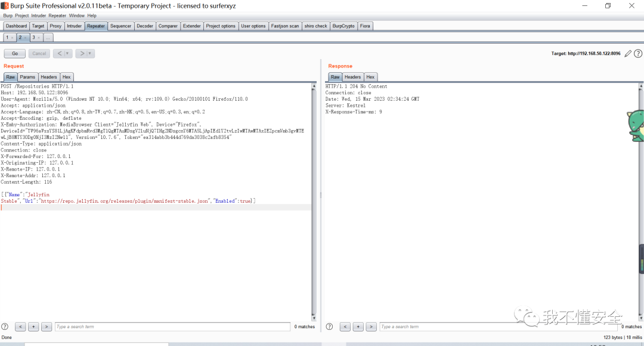Select Raw view in Request panel

pos(10,77)
